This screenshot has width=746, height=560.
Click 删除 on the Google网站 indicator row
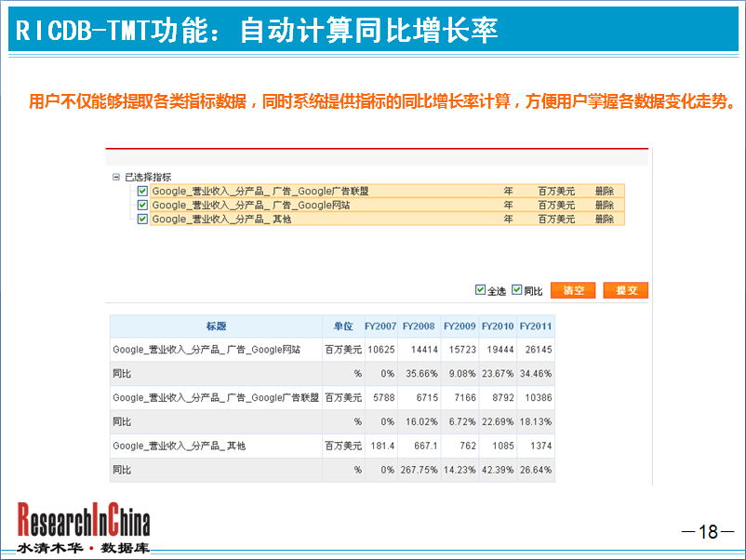[x=605, y=205]
